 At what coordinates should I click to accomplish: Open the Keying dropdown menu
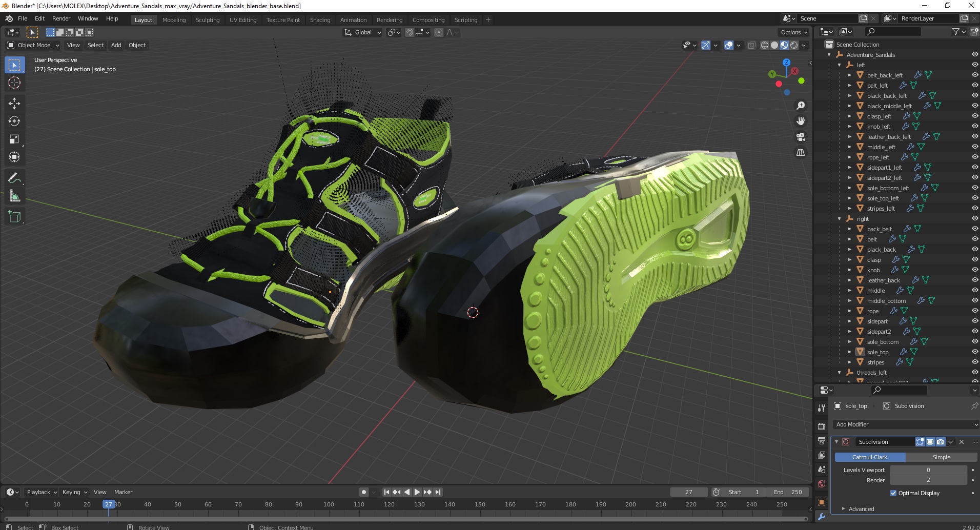click(x=74, y=492)
